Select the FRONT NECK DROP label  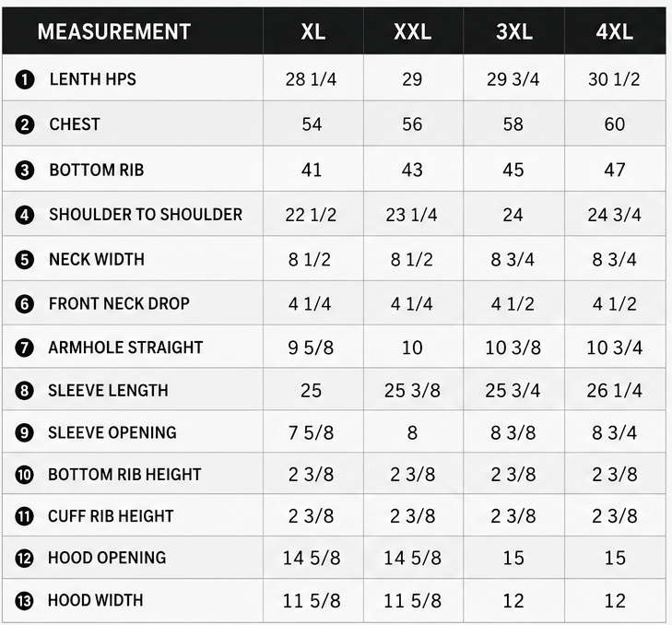pos(119,303)
